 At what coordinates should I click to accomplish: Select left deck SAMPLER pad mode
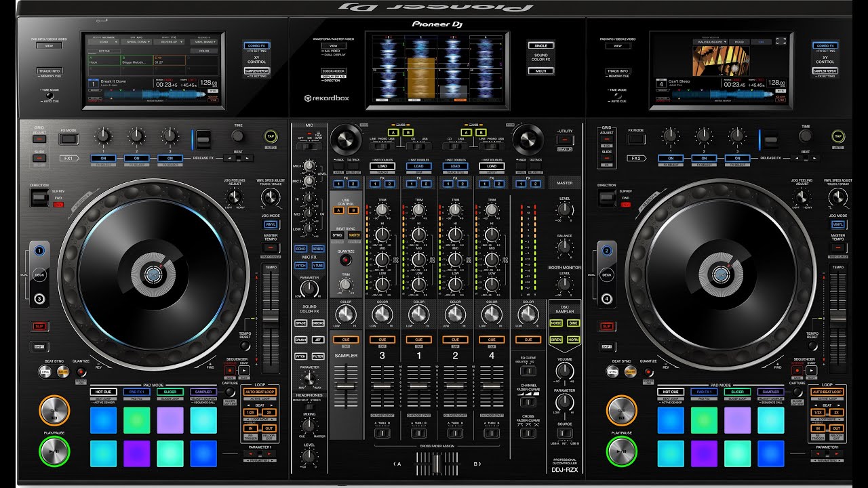click(203, 392)
